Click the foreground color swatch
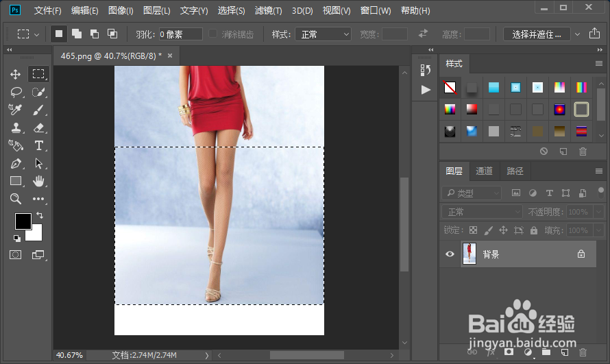The width and height of the screenshot is (610, 364). tap(23, 221)
